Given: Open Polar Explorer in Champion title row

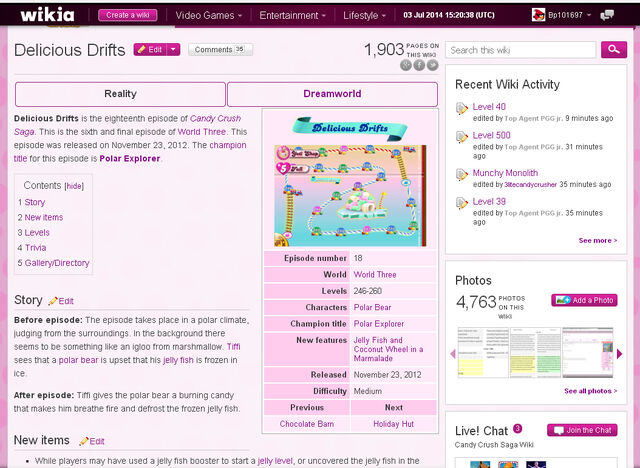Looking at the screenshot, I should 379,324.
